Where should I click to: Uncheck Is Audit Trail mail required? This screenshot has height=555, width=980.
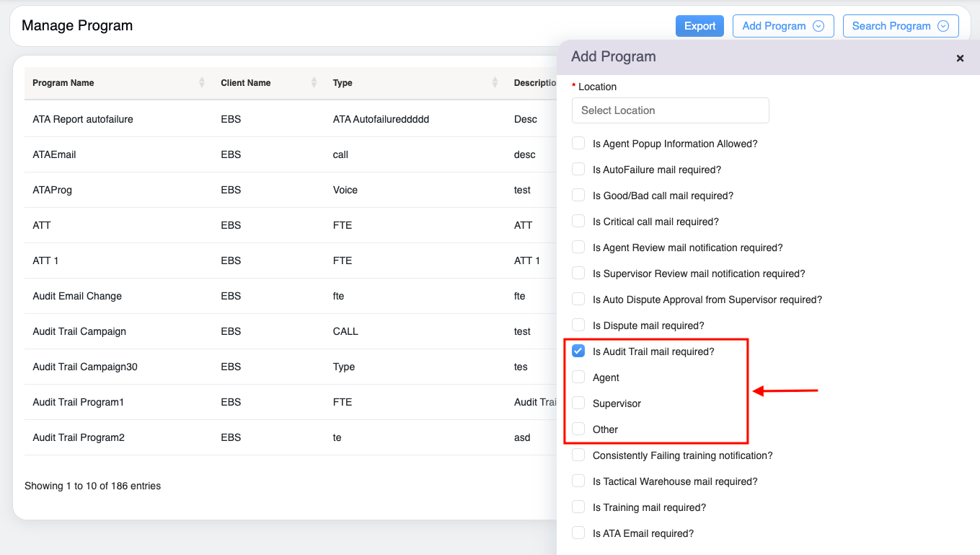click(x=578, y=351)
